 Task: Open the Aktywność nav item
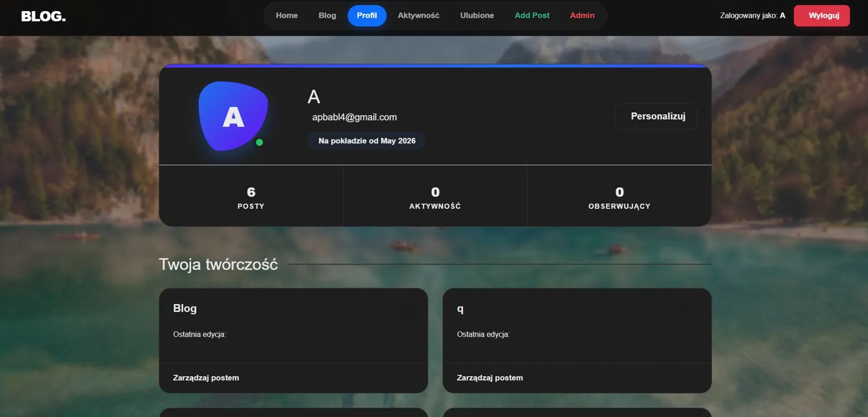click(418, 16)
